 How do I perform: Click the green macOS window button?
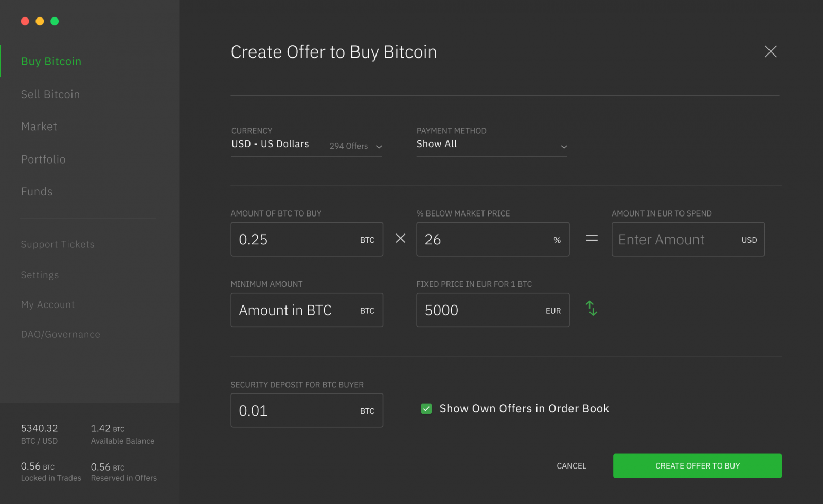coord(55,21)
